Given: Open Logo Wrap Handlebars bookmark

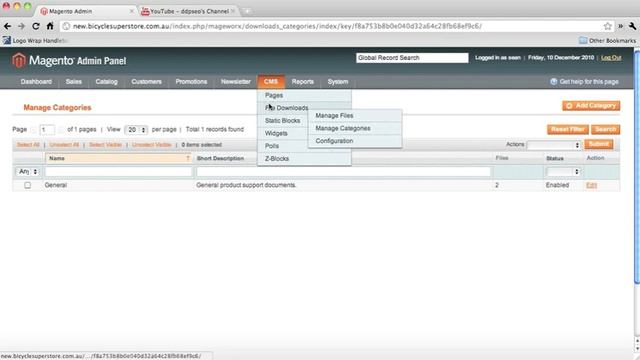Looking at the screenshot, I should [x=35, y=40].
